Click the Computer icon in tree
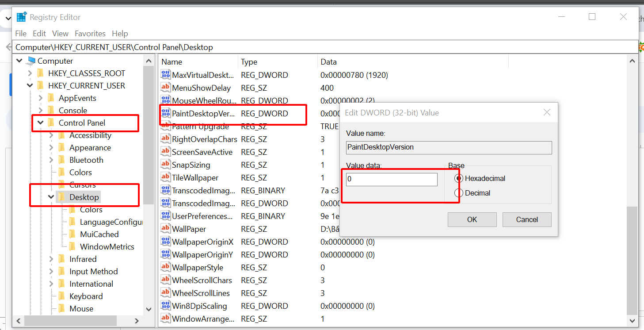 pos(31,61)
